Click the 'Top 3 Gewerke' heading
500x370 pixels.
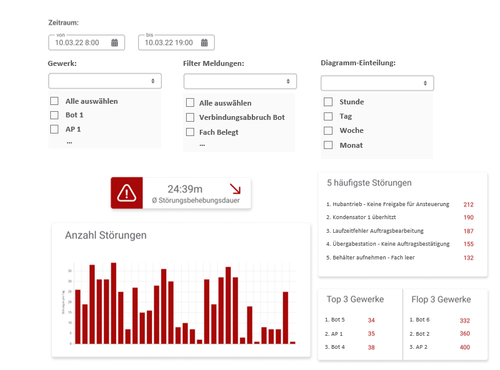pyautogui.click(x=355, y=299)
